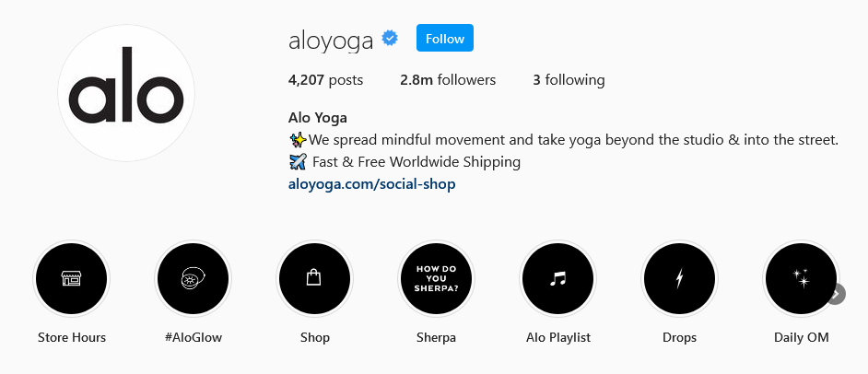Click the Store Hours label text
The width and height of the screenshot is (868, 374).
(71, 337)
